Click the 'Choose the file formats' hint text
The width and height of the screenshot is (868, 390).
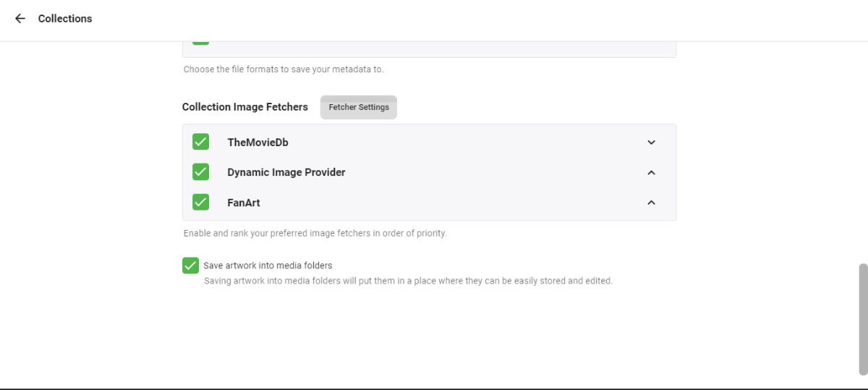point(283,70)
